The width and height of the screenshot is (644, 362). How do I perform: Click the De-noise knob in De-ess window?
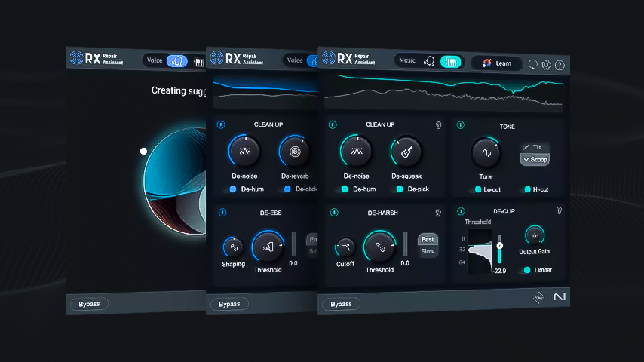point(245,151)
